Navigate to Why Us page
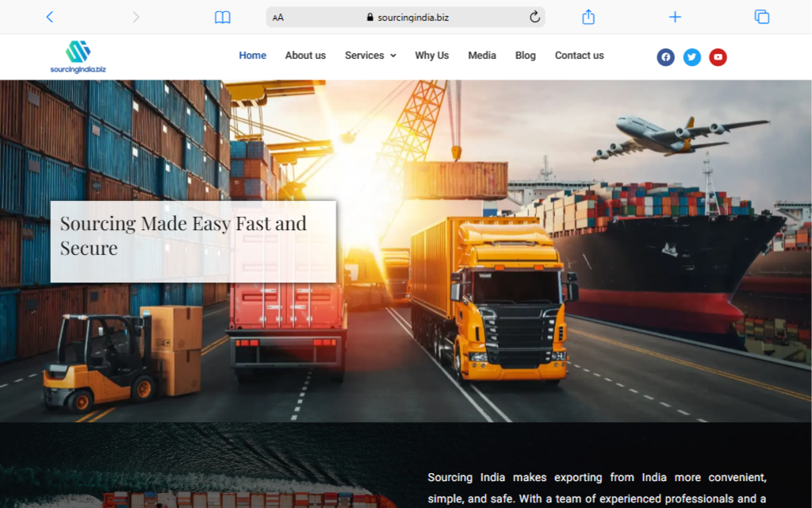The image size is (812, 508). [431, 56]
